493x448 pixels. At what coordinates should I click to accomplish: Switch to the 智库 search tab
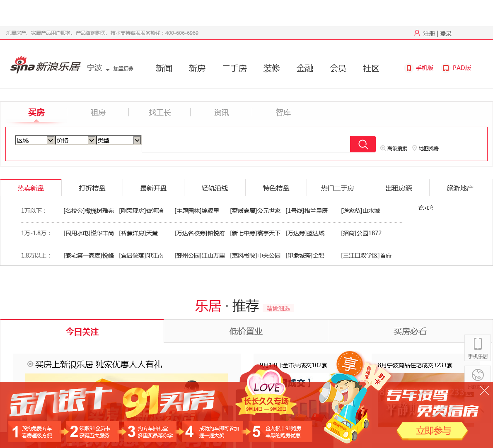tap(283, 113)
